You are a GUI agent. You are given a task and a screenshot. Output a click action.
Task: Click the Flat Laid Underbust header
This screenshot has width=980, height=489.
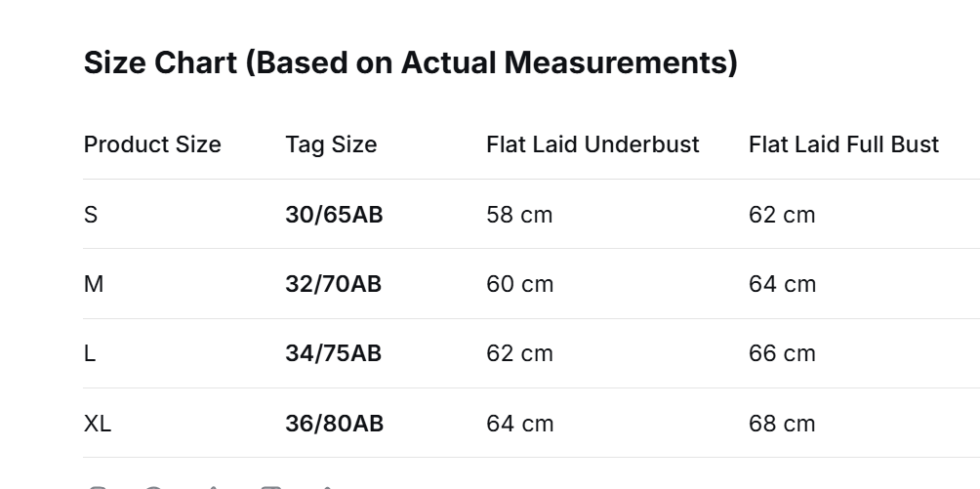point(592,144)
